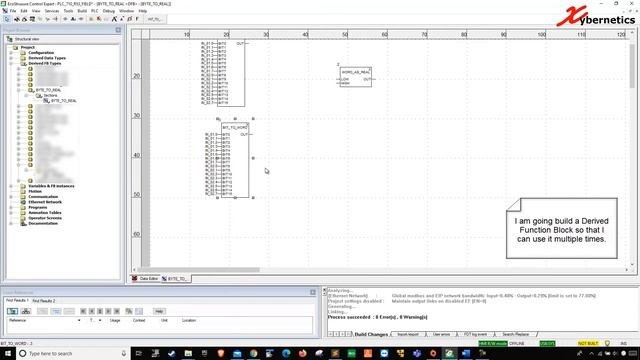The width and height of the screenshot is (640, 360).
Task: Open the Windows Start menu
Action: point(7,353)
